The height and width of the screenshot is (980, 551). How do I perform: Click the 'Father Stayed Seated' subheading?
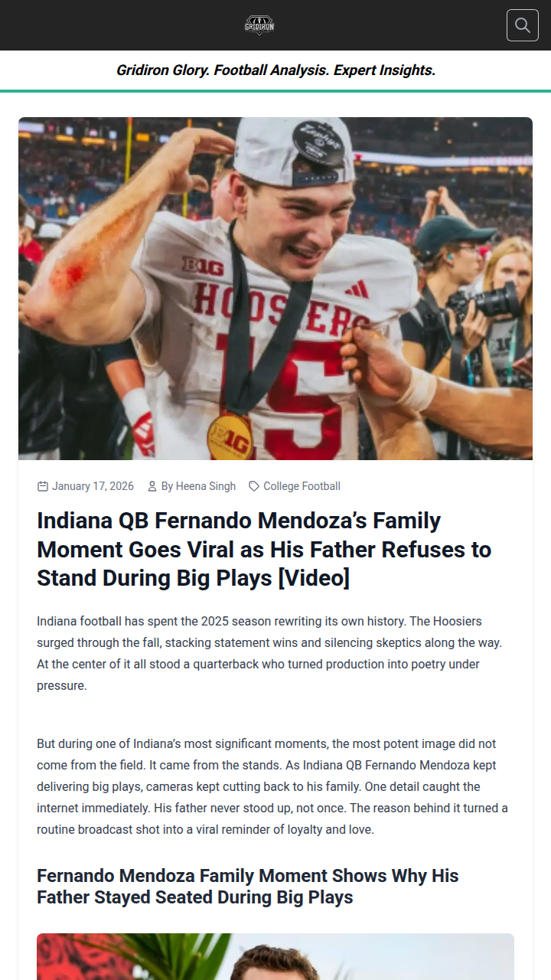click(247, 886)
